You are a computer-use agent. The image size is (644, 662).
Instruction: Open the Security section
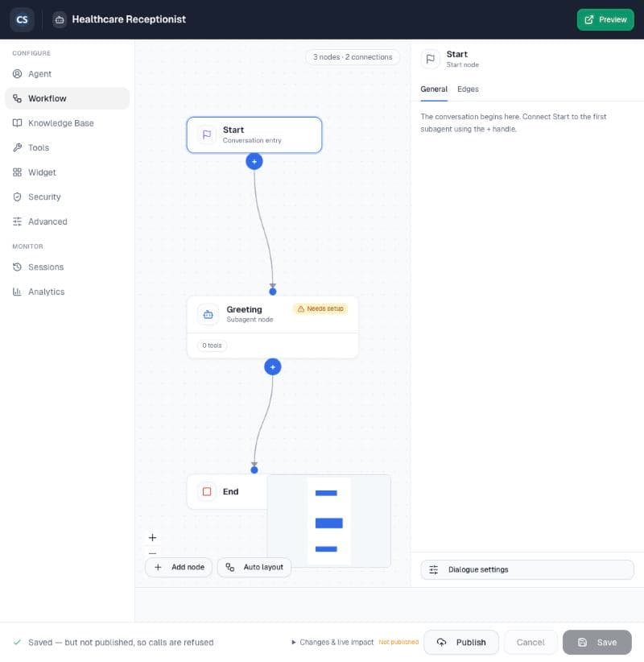point(67,197)
